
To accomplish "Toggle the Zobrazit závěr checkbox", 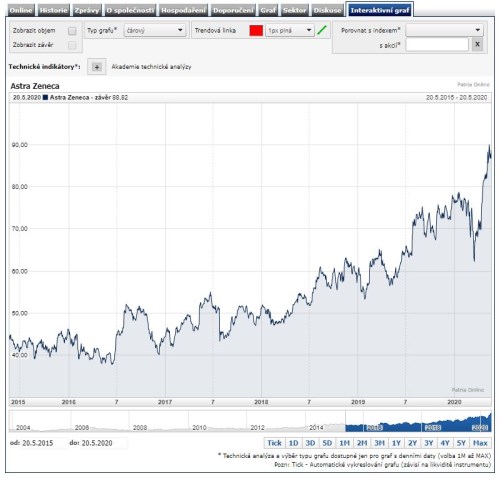I will coord(72,45).
